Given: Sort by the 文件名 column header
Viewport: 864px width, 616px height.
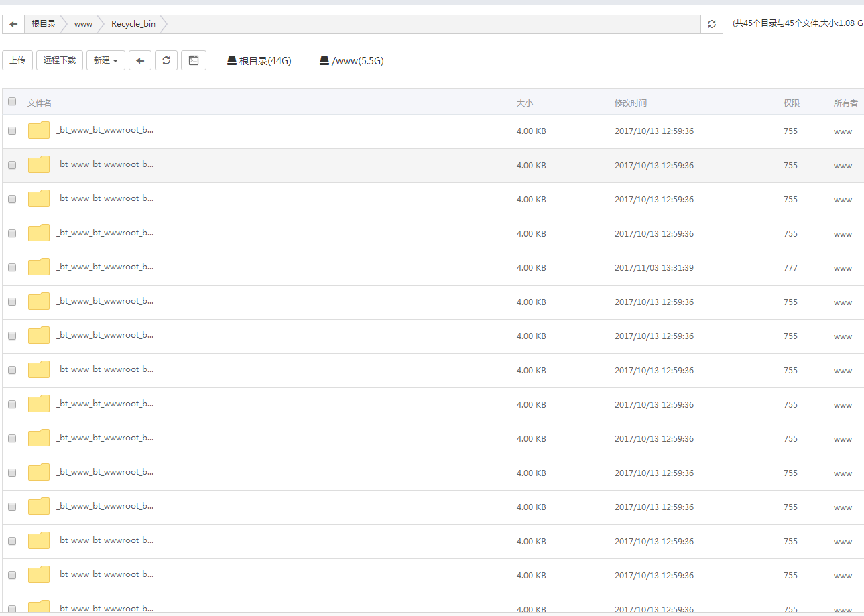Looking at the screenshot, I should [40, 103].
